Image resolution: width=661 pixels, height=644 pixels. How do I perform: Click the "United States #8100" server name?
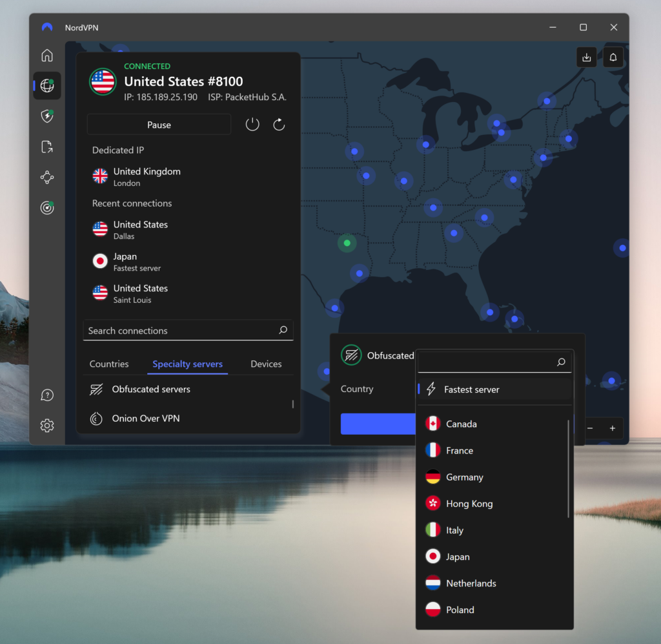(x=183, y=81)
